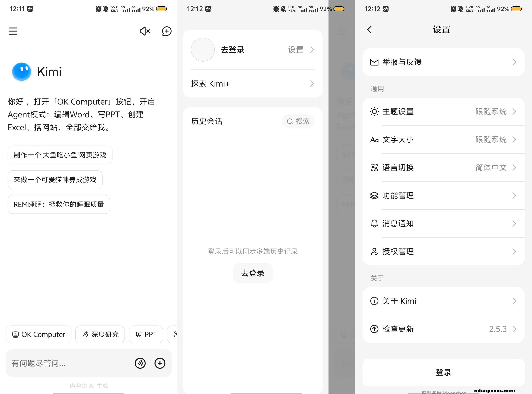Viewport: 532px width, 394px height.
Task: Enable OK Computer mode chip
Action: coord(38,334)
